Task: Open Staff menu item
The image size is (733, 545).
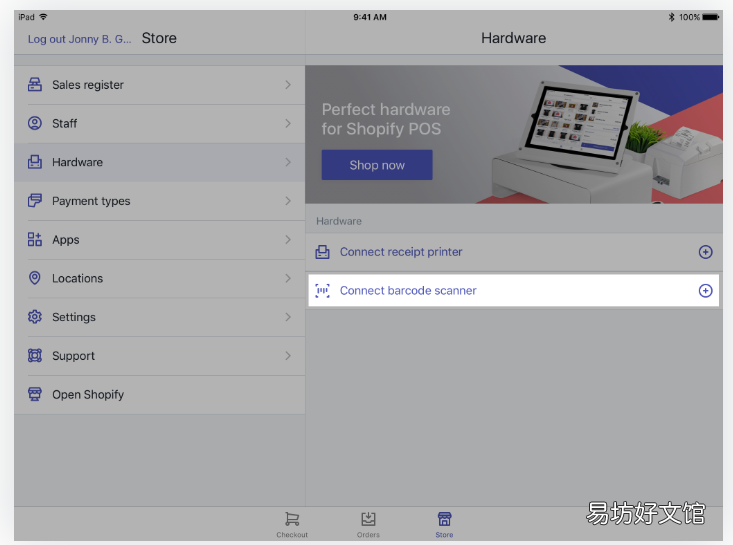Action: coord(159,123)
